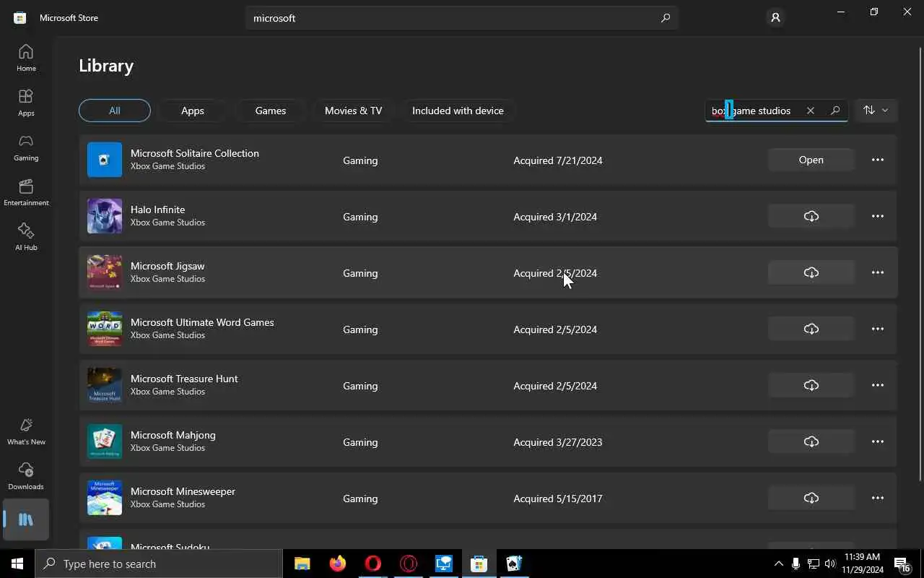Clear the library search box with X

tap(811, 111)
